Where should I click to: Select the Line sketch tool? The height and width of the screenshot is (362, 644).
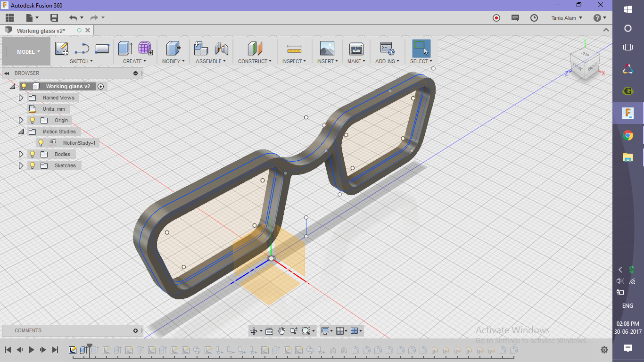pyautogui.click(x=82, y=49)
